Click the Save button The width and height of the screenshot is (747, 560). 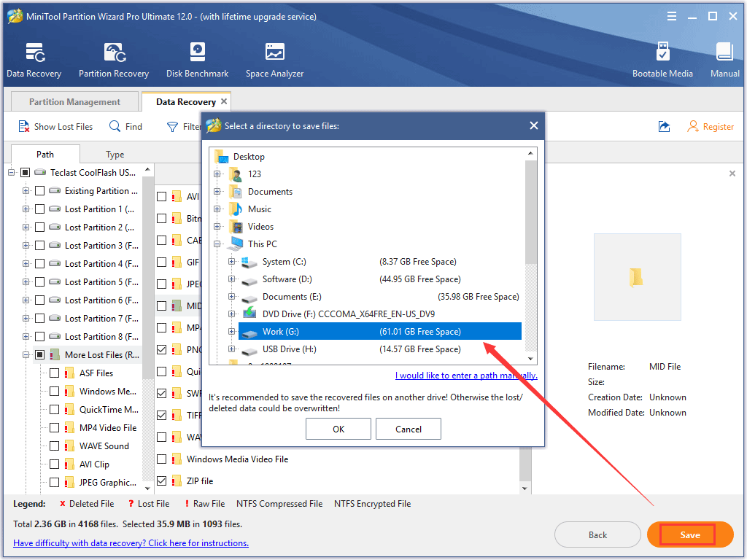point(690,534)
